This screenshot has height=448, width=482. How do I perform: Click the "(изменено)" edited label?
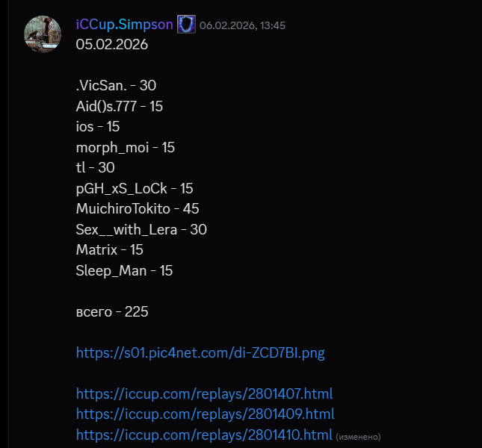pyautogui.click(x=358, y=436)
